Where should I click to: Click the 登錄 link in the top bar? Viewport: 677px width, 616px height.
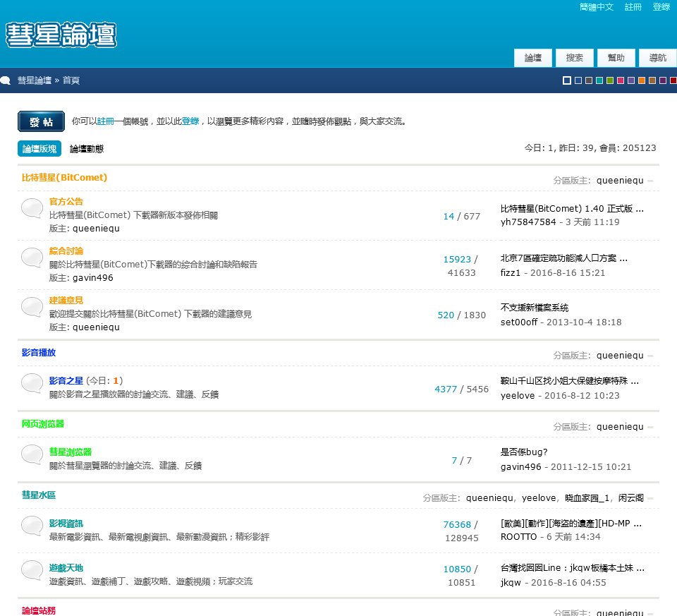pos(661,7)
